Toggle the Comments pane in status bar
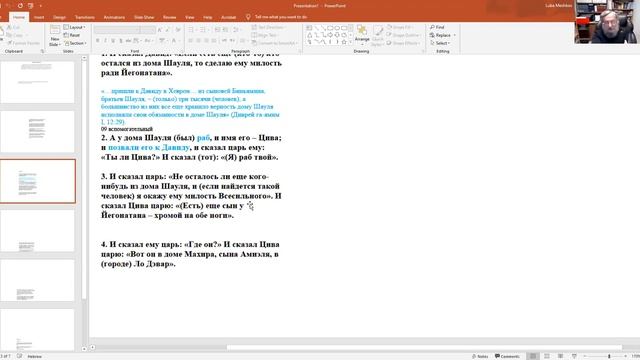Image resolution: width=640 pixels, height=360 pixels. click(507, 356)
